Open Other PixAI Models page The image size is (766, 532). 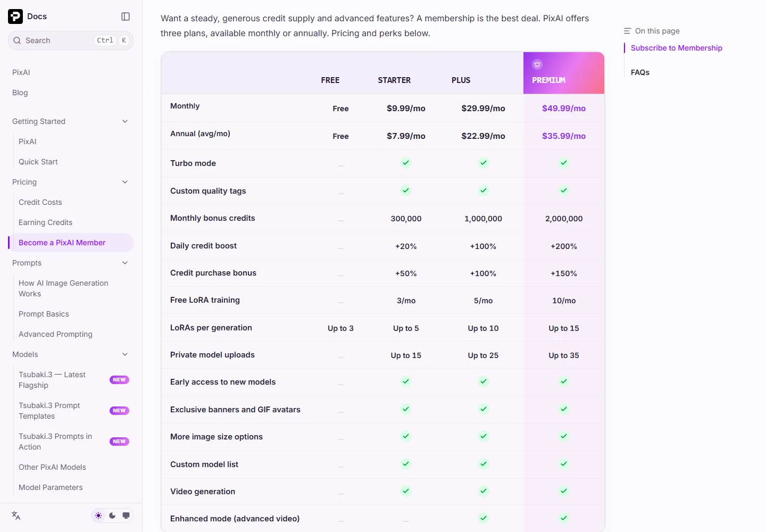click(52, 467)
